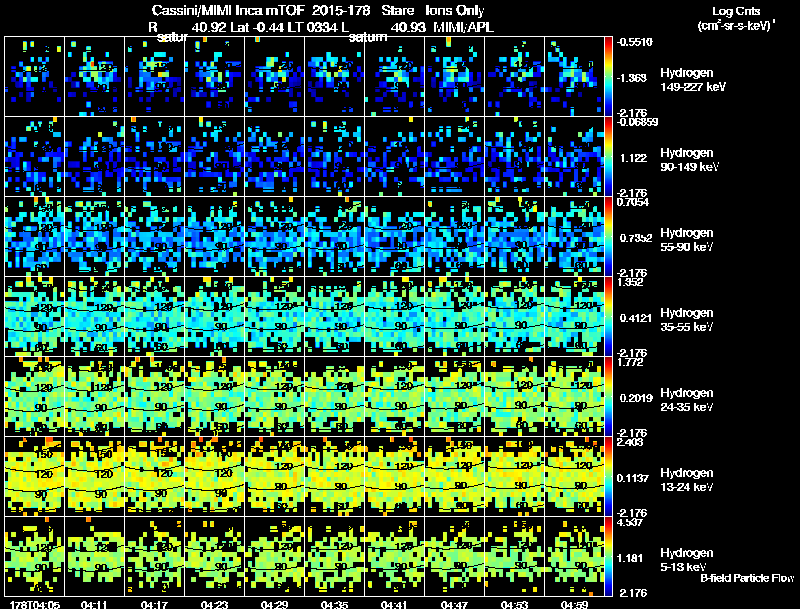Image resolution: width=800 pixels, height=609 pixels.
Task: Click the 178T04:05 start time label
Action: pyautogui.click(x=34, y=604)
